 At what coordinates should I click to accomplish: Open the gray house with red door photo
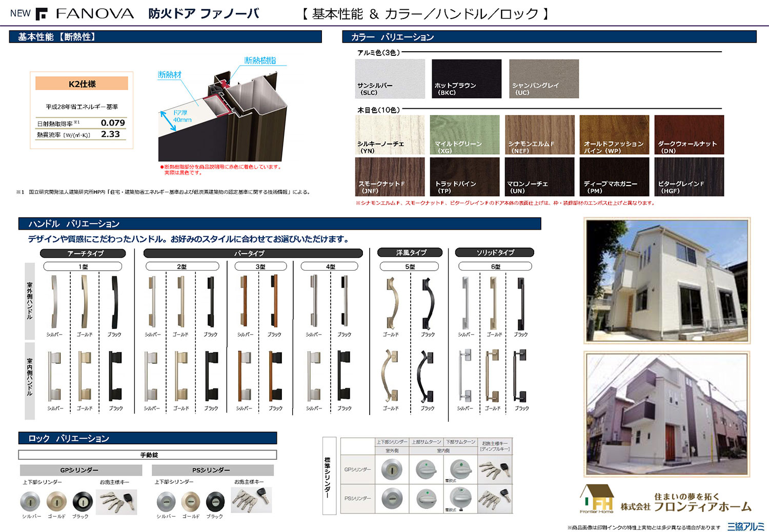click(x=667, y=414)
